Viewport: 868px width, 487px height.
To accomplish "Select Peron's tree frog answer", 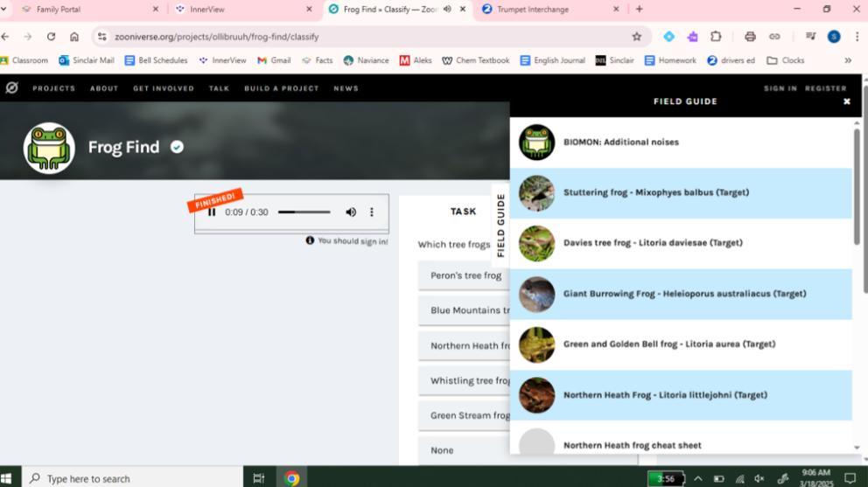I will point(464,275).
